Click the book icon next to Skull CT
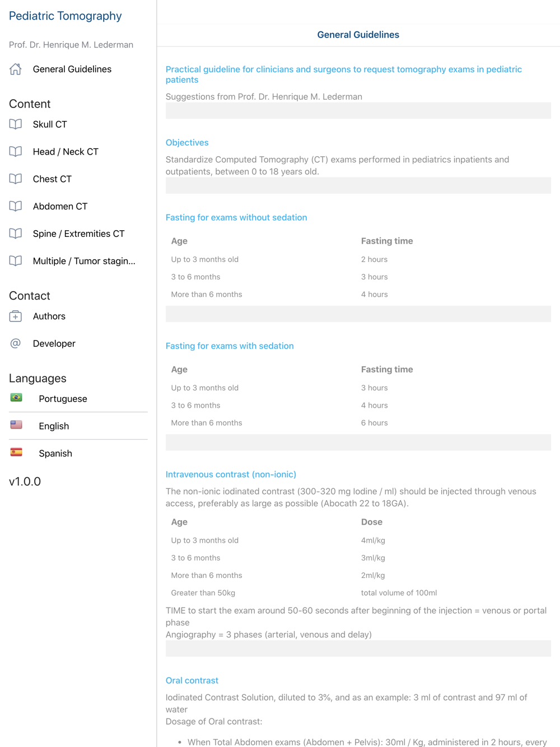 click(16, 124)
